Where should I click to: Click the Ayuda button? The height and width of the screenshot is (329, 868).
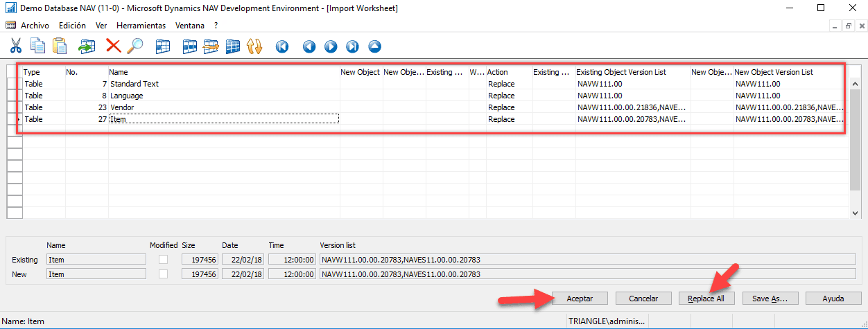pos(833,299)
